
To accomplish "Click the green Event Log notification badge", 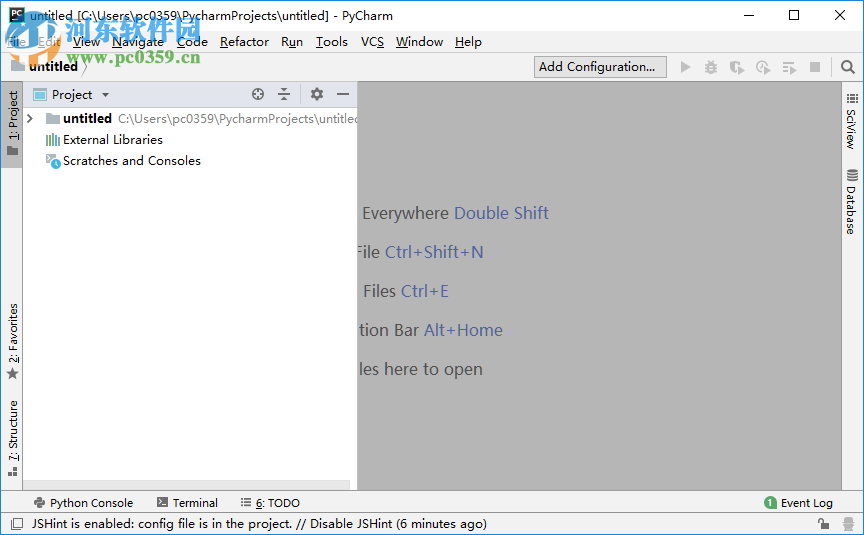I will tap(770, 502).
